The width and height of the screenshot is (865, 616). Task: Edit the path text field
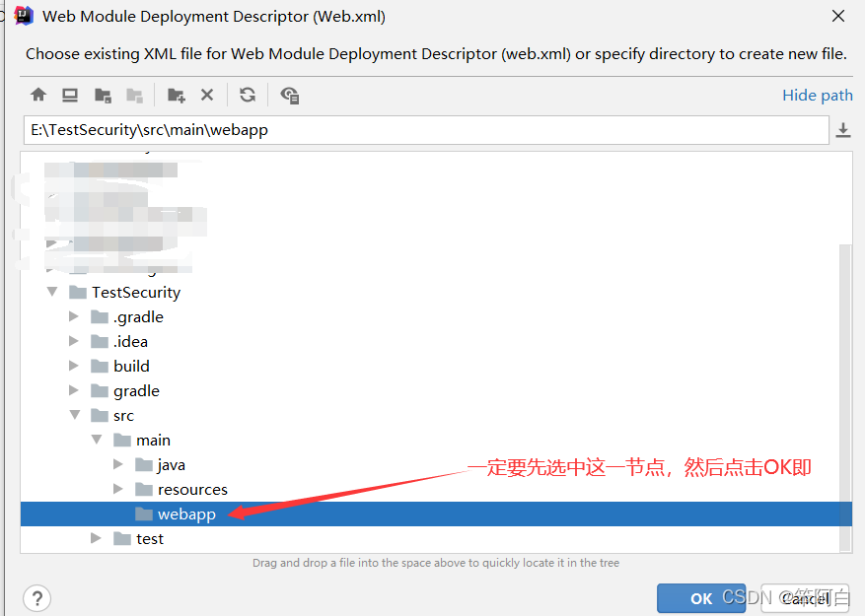click(x=426, y=130)
